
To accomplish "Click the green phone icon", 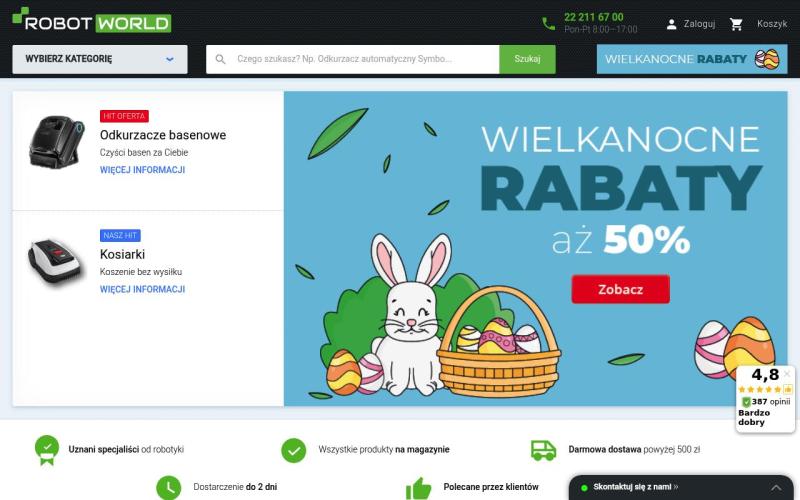I will coord(548,23).
